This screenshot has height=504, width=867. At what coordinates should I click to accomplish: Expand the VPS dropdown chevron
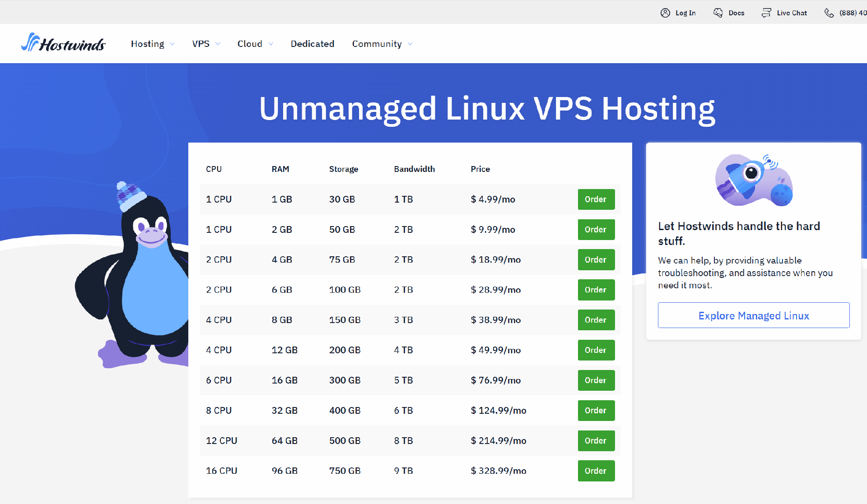[218, 44]
